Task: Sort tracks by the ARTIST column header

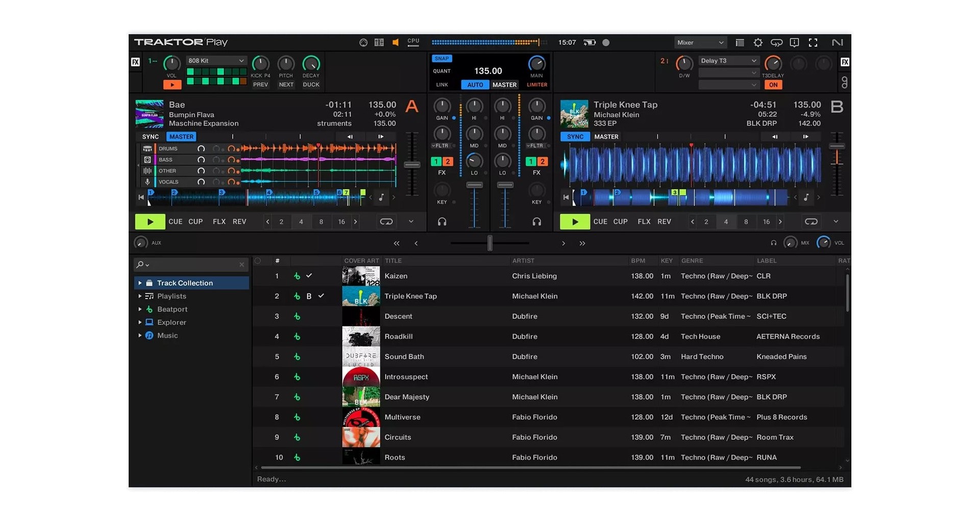Action: (x=523, y=261)
